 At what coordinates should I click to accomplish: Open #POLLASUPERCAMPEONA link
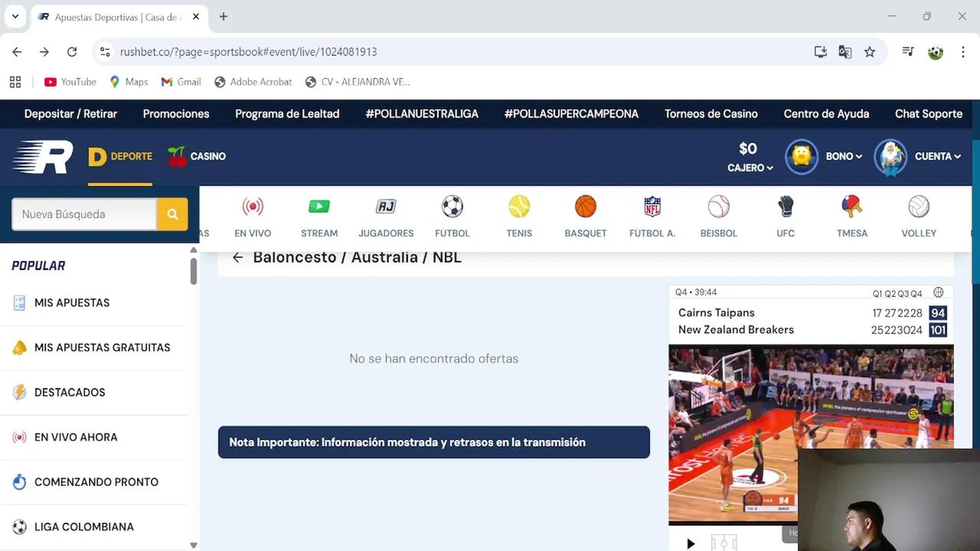pos(571,114)
